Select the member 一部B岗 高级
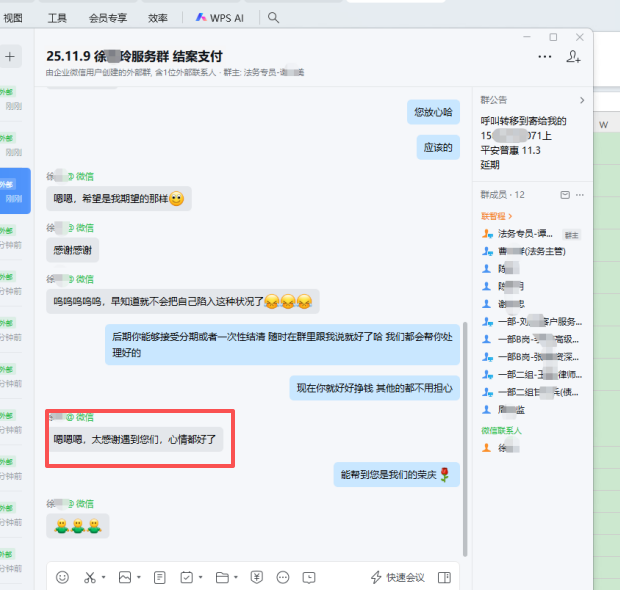Screen dimensions: 620x590 coord(531,339)
